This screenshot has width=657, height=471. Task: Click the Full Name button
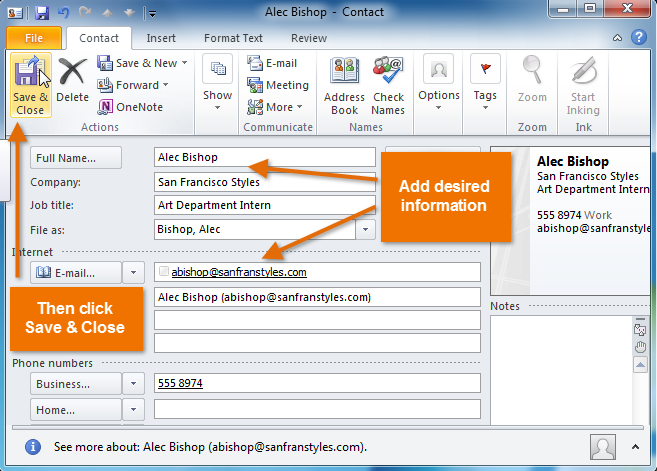pyautogui.click(x=76, y=158)
